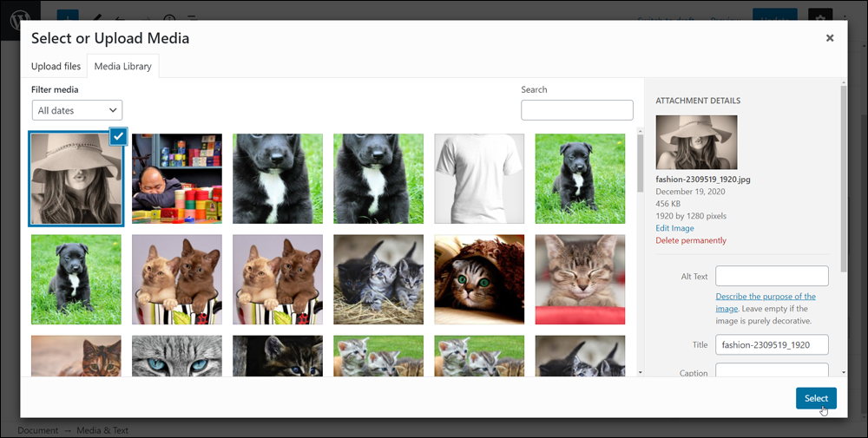Image resolution: width=868 pixels, height=438 pixels.
Task: Pick the sleeping tabby cat on red cushion
Action: click(580, 279)
